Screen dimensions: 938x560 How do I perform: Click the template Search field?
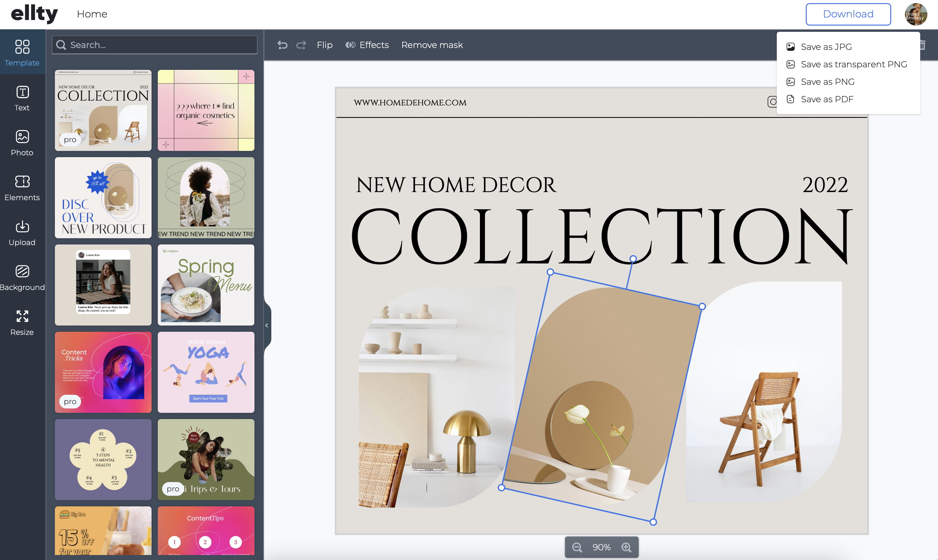pyautogui.click(x=155, y=45)
